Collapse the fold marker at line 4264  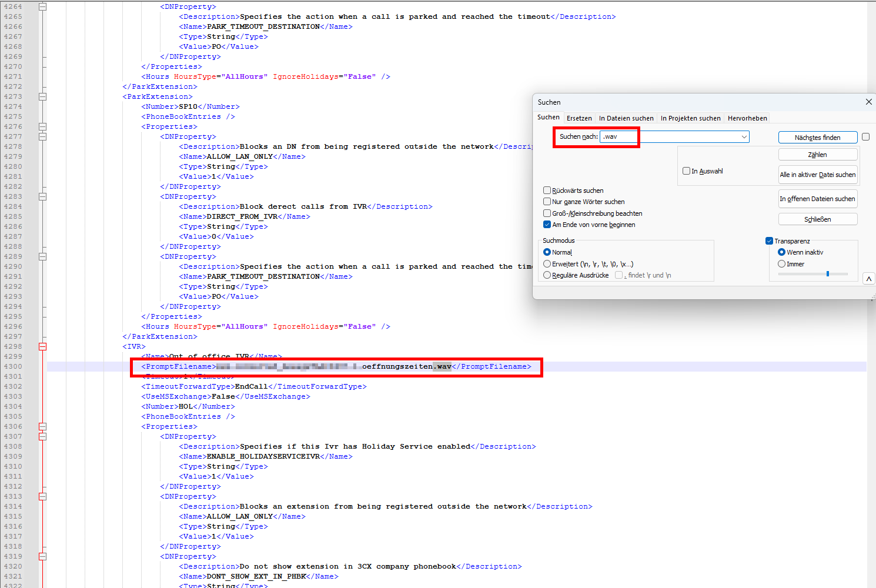pyautogui.click(x=42, y=6)
